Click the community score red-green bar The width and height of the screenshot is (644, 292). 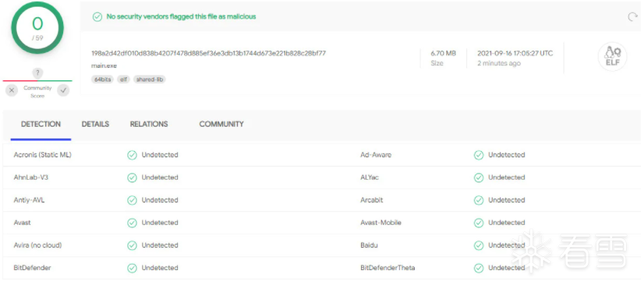pos(37,81)
